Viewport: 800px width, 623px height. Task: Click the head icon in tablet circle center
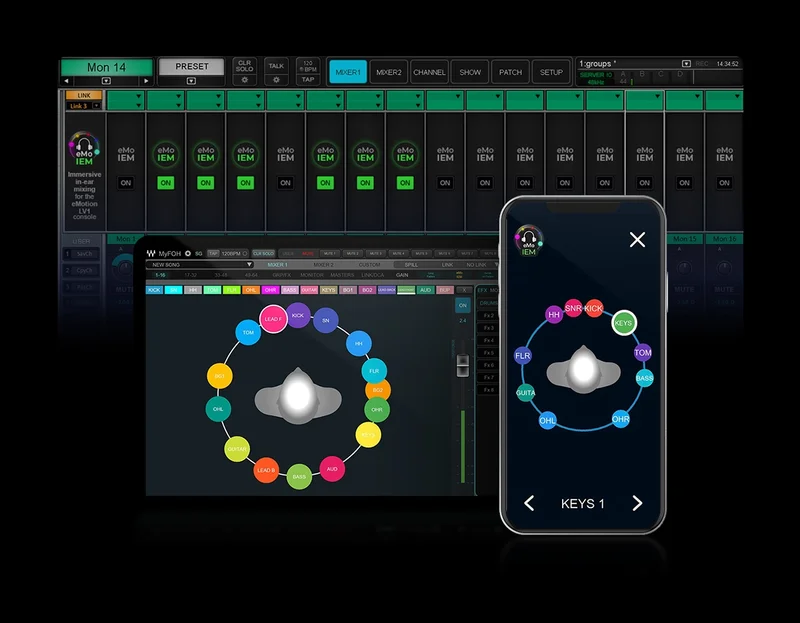pos(298,395)
